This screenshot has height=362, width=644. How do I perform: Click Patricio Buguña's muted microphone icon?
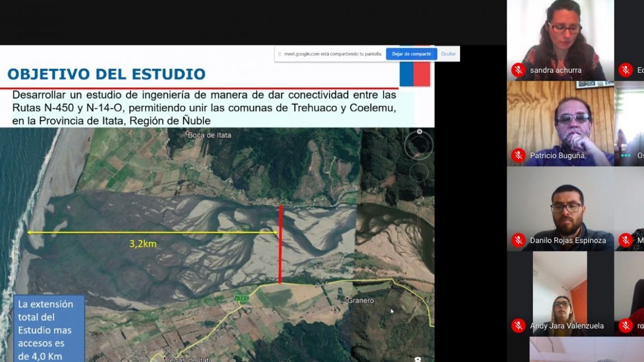pos(518,154)
